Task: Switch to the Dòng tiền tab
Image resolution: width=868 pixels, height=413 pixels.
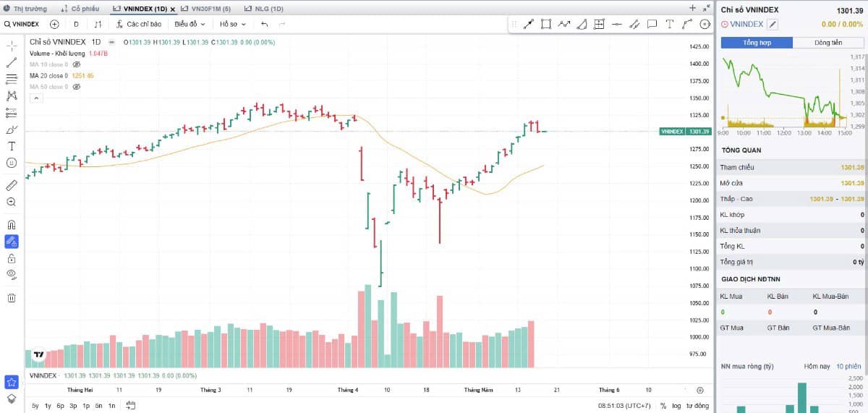Action: [x=827, y=43]
